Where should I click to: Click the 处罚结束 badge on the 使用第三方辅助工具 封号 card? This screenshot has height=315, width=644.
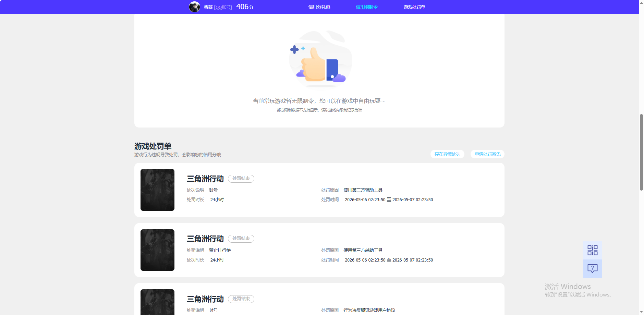[x=241, y=179]
